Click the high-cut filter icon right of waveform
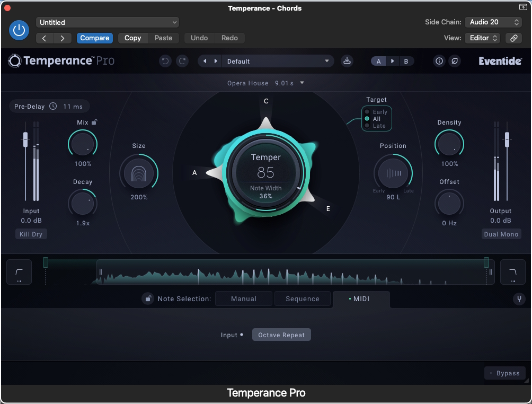 (x=512, y=272)
